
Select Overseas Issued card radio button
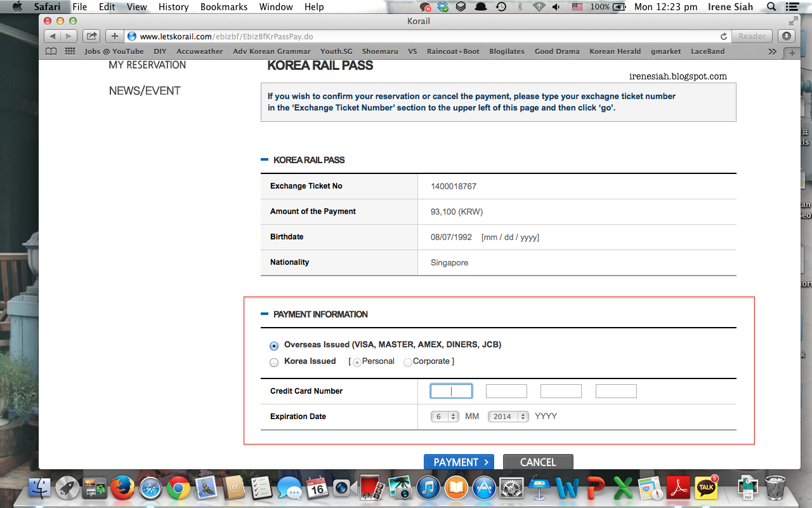point(274,346)
